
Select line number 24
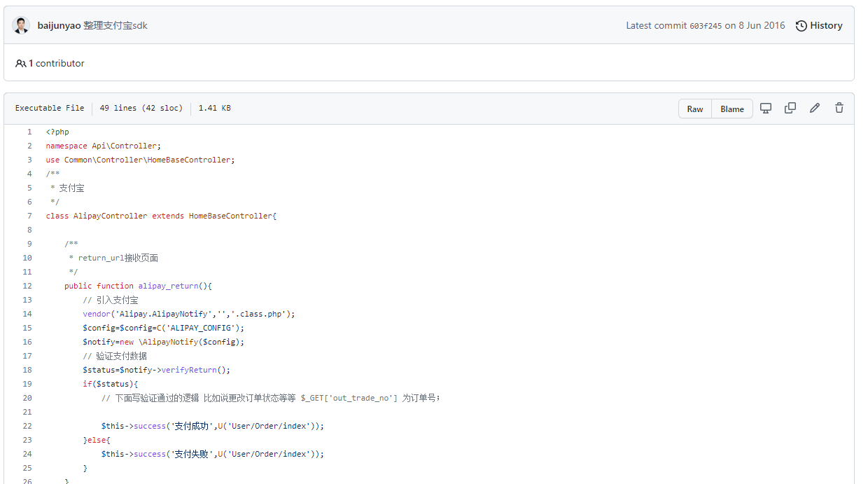pyautogui.click(x=27, y=454)
